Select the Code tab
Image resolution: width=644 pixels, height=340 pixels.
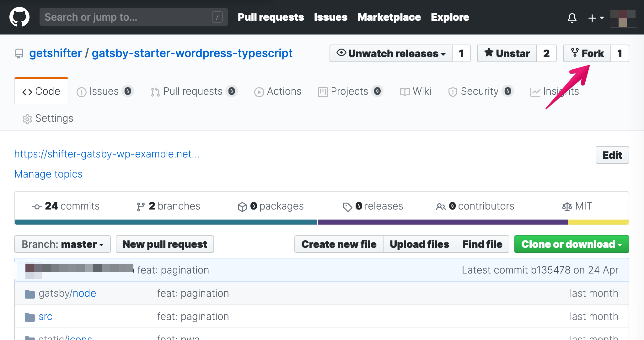point(41,91)
